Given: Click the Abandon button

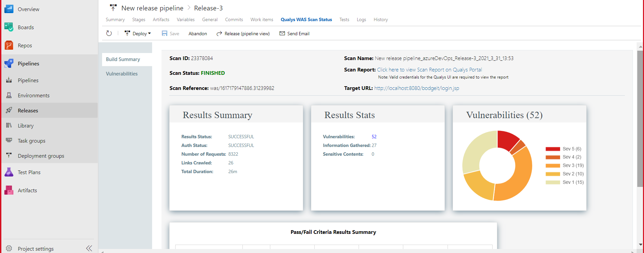Looking at the screenshot, I should pos(197,34).
